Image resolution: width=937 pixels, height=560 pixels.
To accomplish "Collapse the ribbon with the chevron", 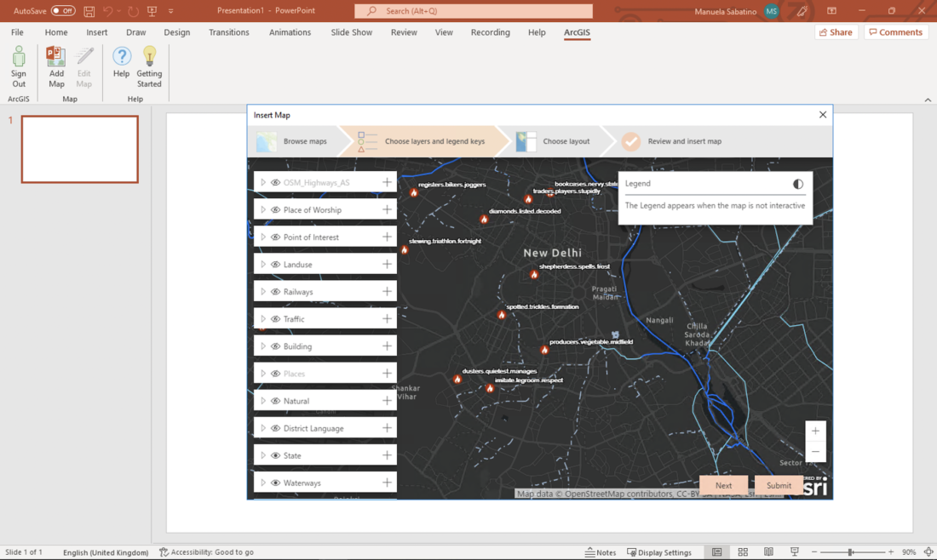I will [928, 100].
